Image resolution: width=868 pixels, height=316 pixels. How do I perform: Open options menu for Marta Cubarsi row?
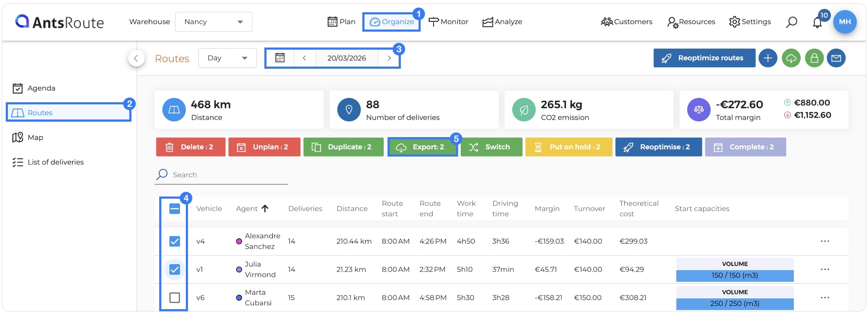click(x=825, y=298)
